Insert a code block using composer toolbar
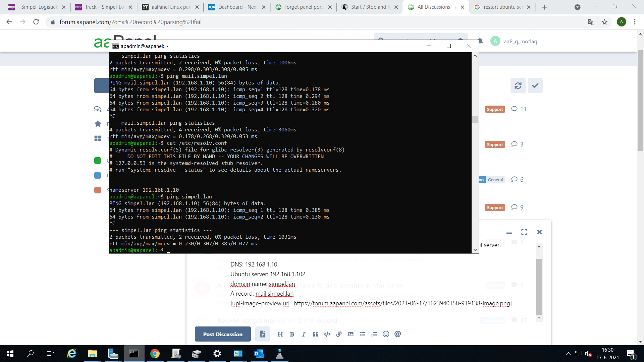Viewport: 644px width, 362px height. point(327,334)
